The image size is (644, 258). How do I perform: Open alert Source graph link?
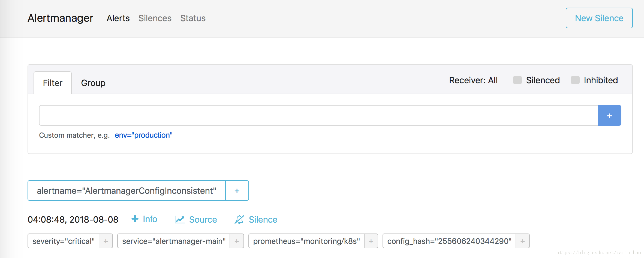click(196, 219)
